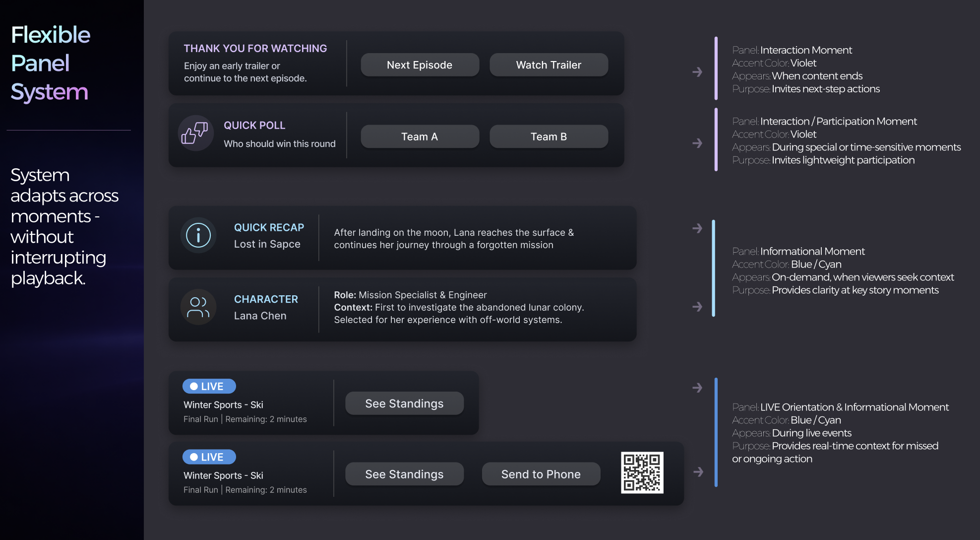Click arrow beside Thank You For Watching panel
The image size is (980, 540).
[x=697, y=72]
